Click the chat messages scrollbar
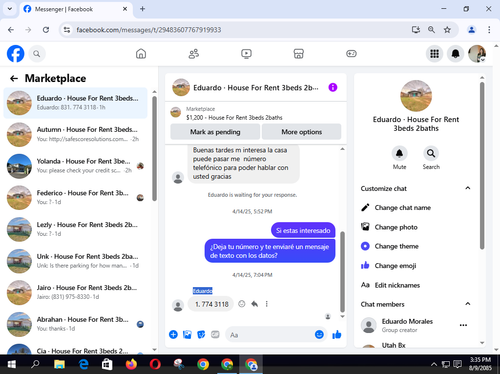 pyautogui.click(x=342, y=272)
